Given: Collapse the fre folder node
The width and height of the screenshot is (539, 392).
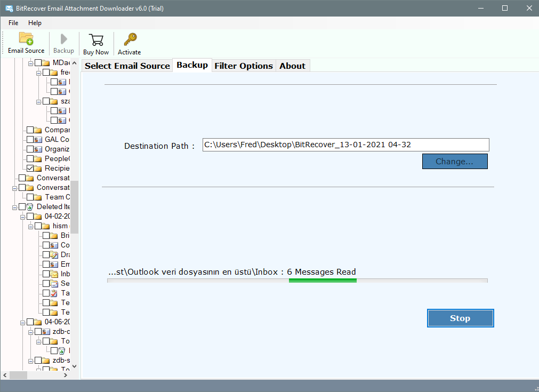Looking at the screenshot, I should [38, 73].
